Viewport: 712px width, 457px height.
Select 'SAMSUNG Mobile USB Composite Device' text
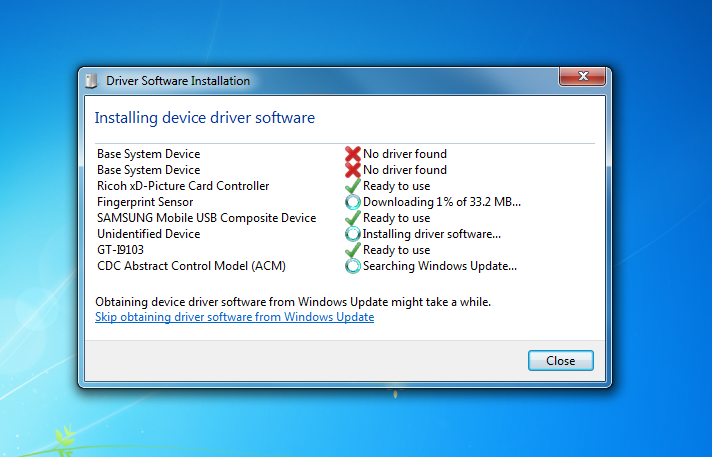coord(206,218)
